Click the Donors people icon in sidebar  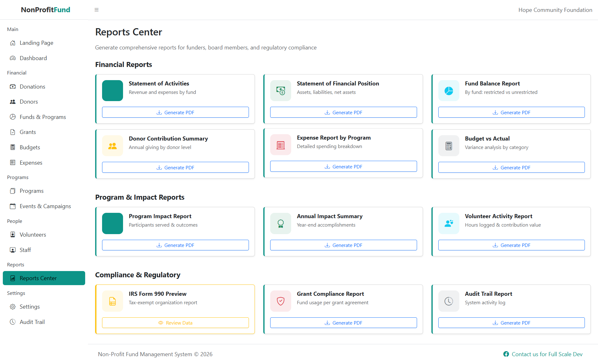click(13, 101)
